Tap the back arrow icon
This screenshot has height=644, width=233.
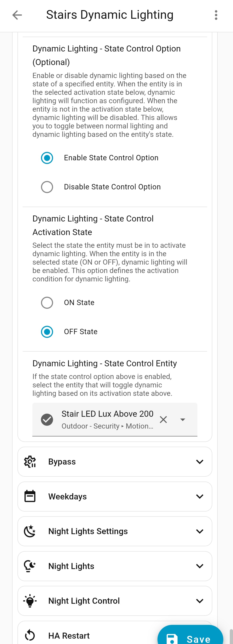click(x=17, y=15)
